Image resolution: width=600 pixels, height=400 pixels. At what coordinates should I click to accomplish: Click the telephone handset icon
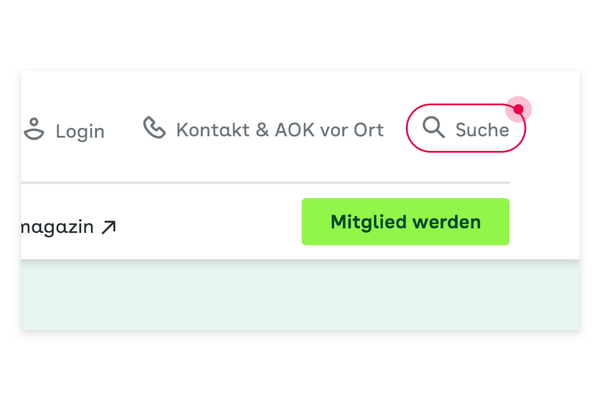(x=154, y=127)
